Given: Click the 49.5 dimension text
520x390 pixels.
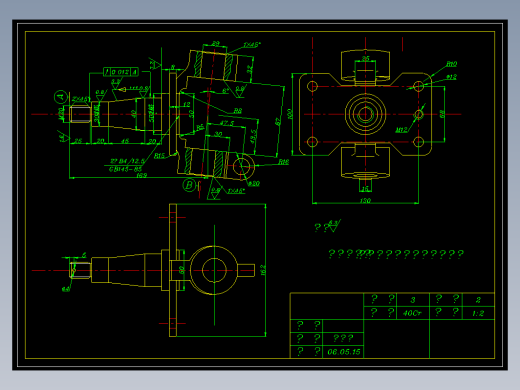Looking at the screenshot, I should coord(253,136).
